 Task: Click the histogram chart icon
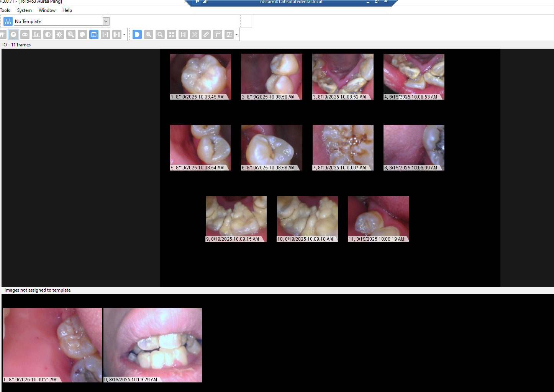[x=36, y=34]
